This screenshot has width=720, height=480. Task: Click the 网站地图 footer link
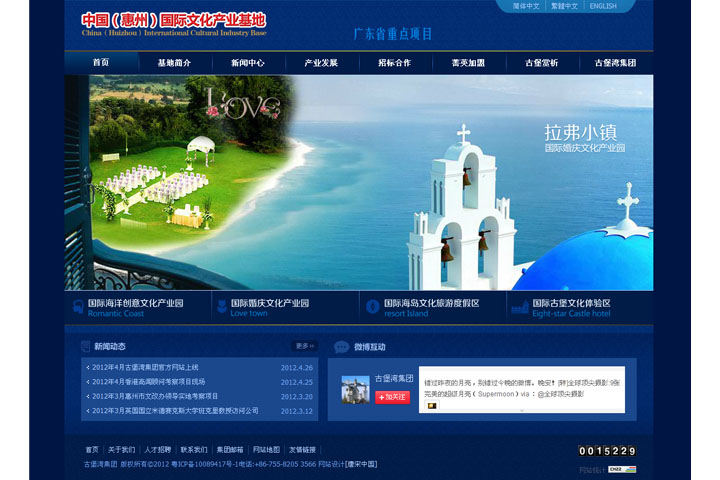[x=266, y=450]
